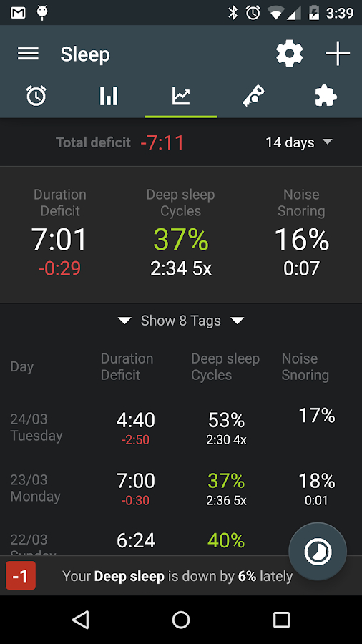362x644 pixels.
Task: Tap the 37% Deep sleep summary value
Action: tap(180, 239)
